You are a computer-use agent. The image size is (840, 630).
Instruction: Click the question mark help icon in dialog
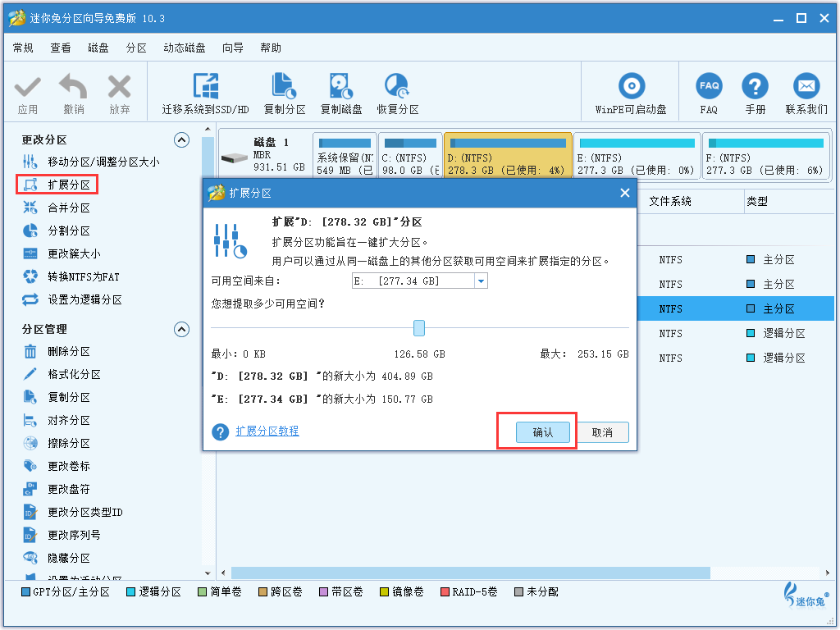(220, 431)
